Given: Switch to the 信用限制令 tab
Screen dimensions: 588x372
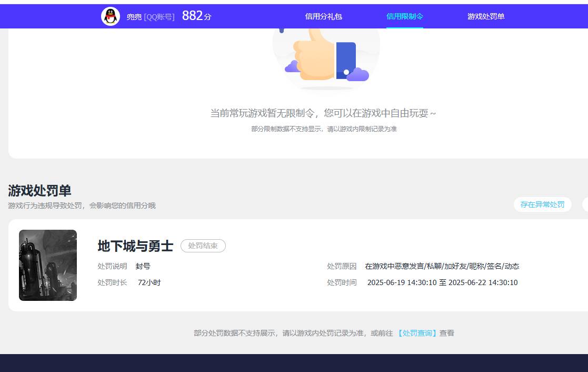Looking at the screenshot, I should click(404, 16).
